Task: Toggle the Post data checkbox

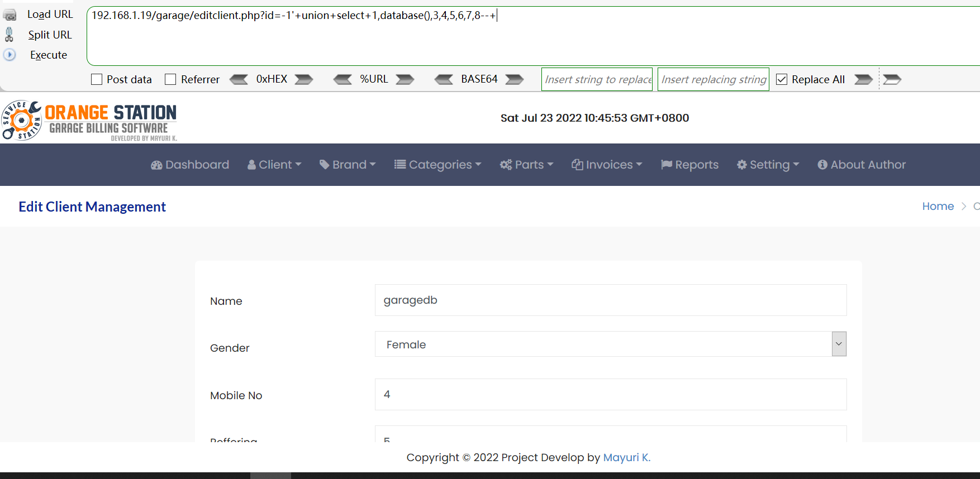Action: [97, 79]
